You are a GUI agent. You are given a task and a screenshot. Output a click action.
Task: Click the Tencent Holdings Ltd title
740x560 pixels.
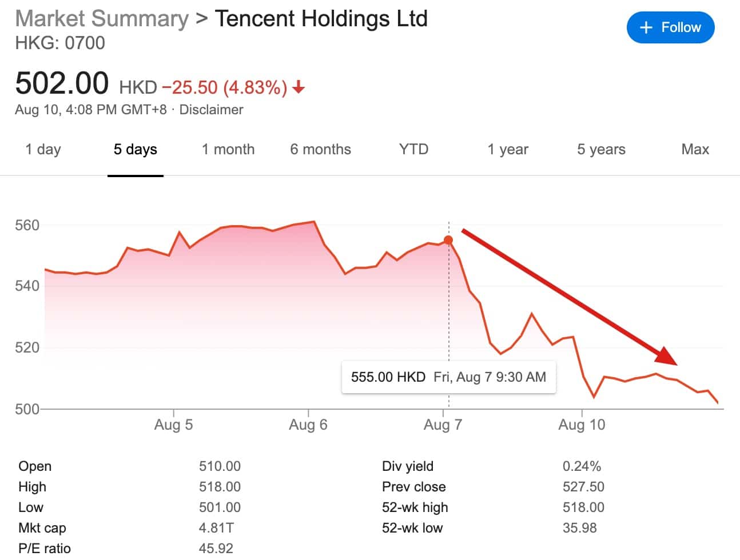coord(321,18)
